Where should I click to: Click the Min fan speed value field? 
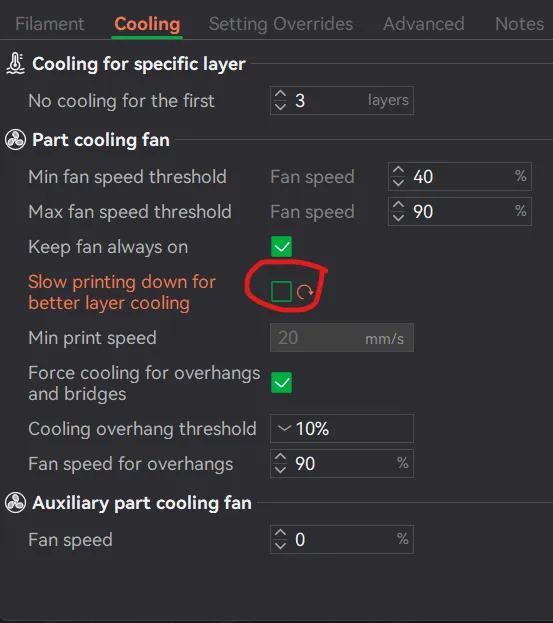pyautogui.click(x=460, y=176)
